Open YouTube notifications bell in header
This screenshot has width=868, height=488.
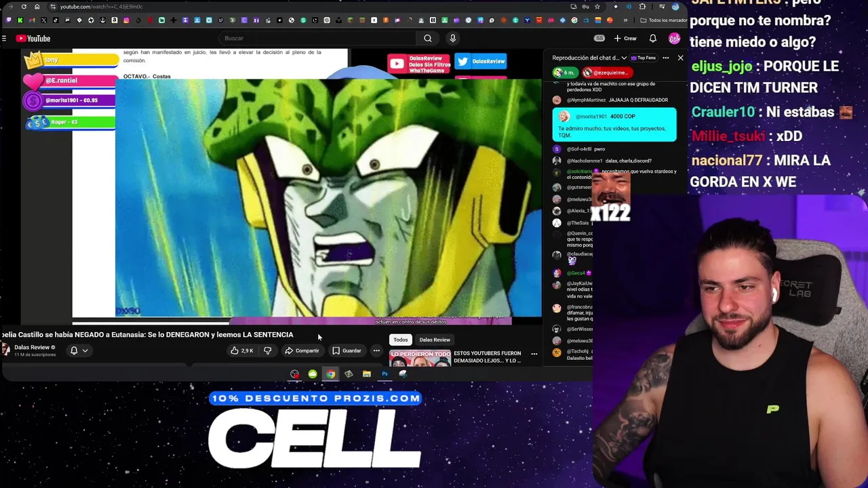coord(652,39)
